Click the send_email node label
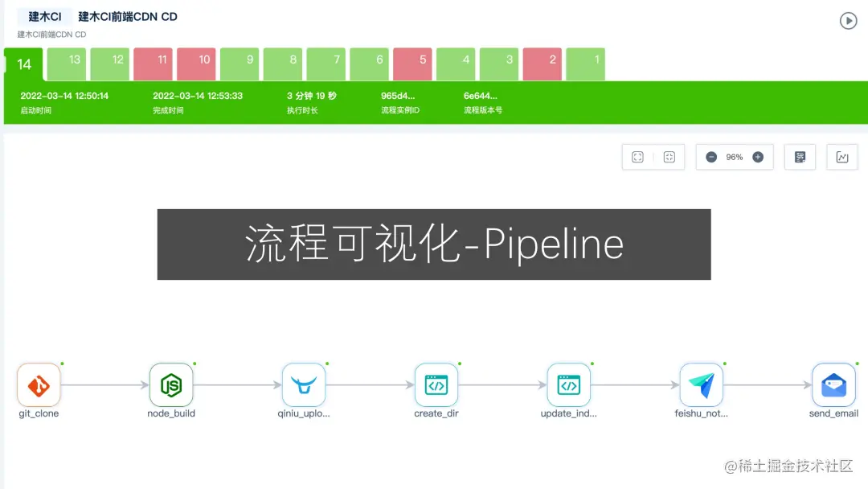Image resolution: width=868 pixels, height=489 pixels. [833, 413]
